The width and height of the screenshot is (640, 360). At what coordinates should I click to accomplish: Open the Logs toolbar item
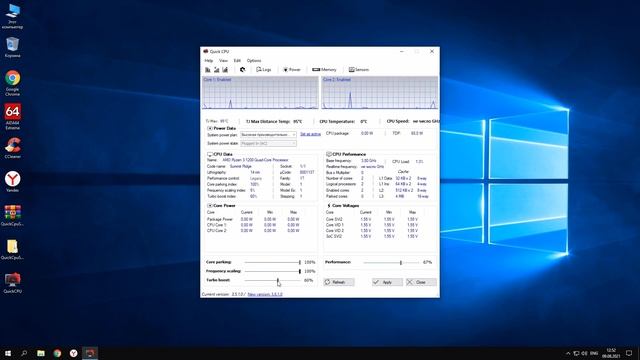tap(263, 70)
